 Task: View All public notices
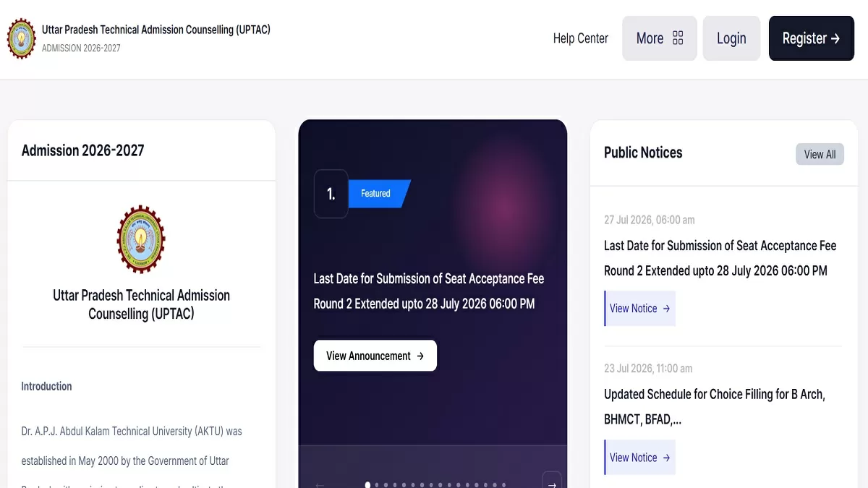tap(820, 154)
